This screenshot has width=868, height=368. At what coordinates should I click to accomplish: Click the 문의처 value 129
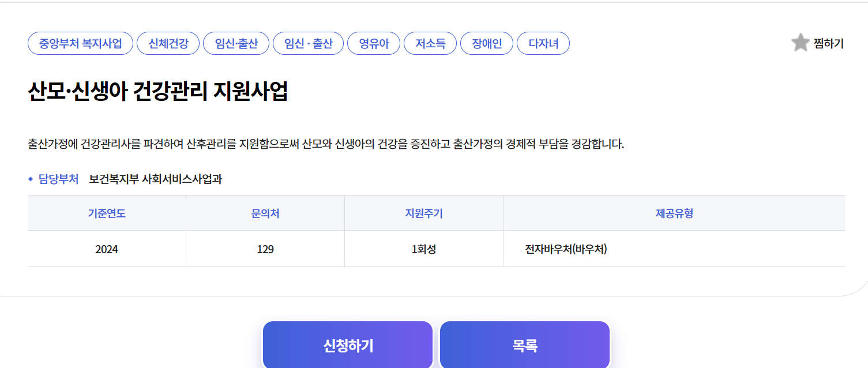pyautogui.click(x=264, y=248)
